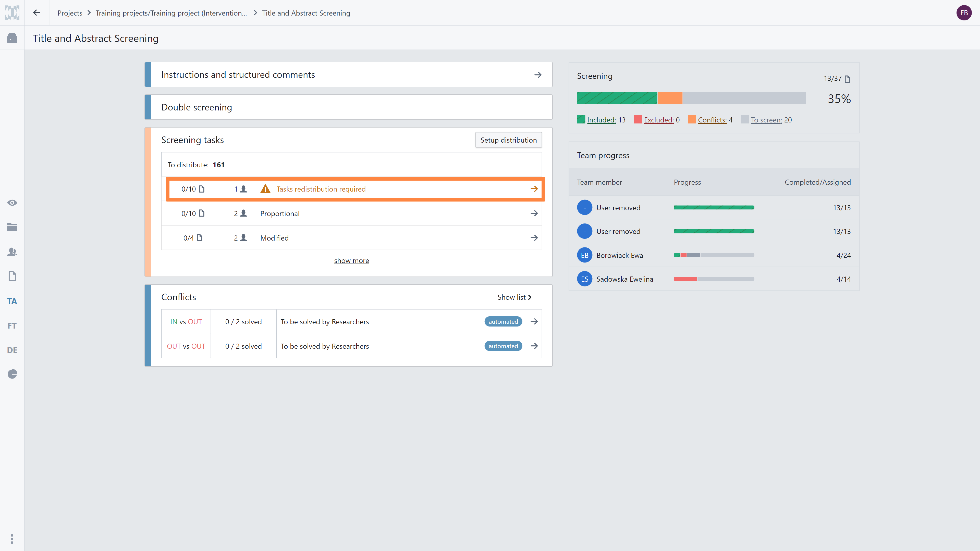Click red Excluded legend swatch
980x551 pixels.
tap(638, 119)
